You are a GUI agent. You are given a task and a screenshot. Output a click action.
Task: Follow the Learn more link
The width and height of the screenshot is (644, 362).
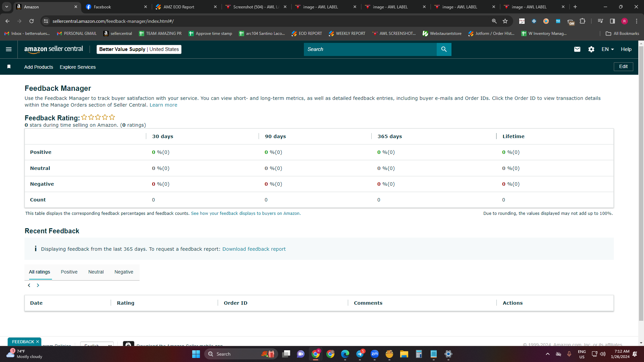point(163,105)
